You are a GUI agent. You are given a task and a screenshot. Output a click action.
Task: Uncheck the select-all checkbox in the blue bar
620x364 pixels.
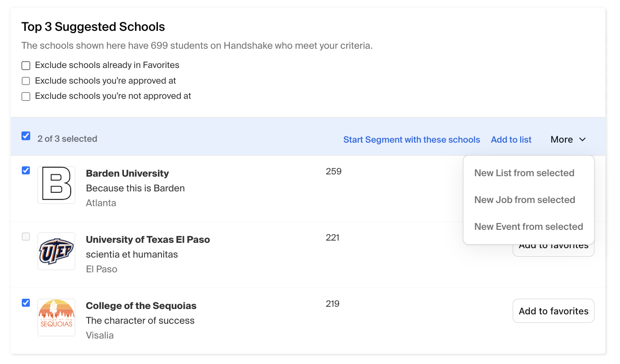click(25, 135)
